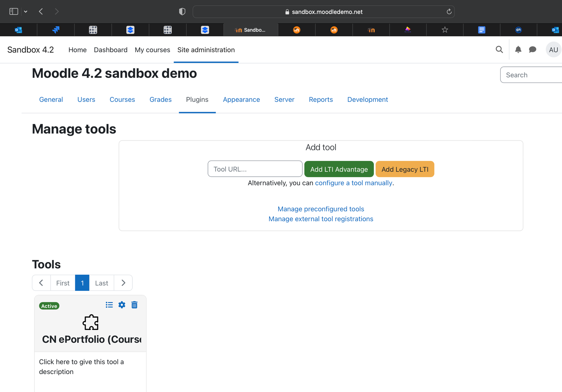The image size is (562, 392).
Task: Switch to the cn logo browser tab
Action: tap(518, 30)
